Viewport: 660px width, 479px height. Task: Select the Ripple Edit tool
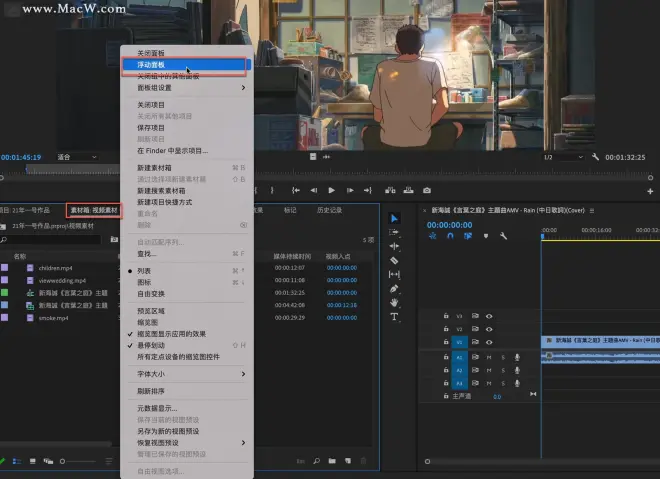coord(394,246)
